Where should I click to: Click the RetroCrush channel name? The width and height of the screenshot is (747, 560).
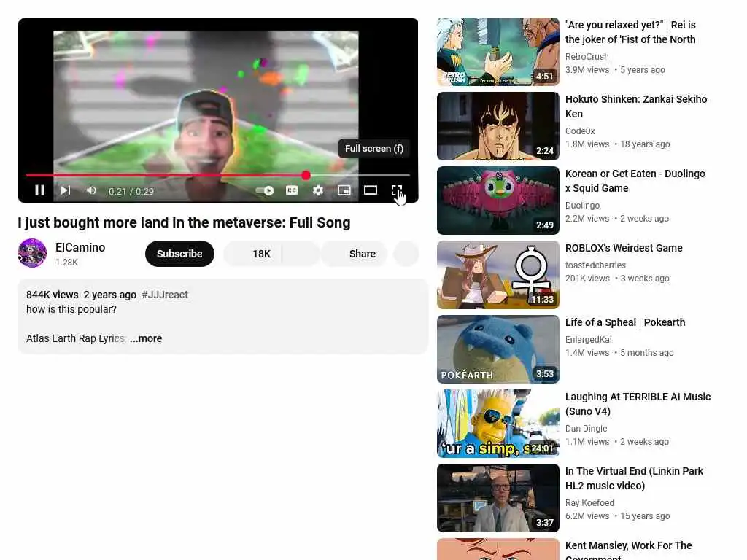click(587, 57)
